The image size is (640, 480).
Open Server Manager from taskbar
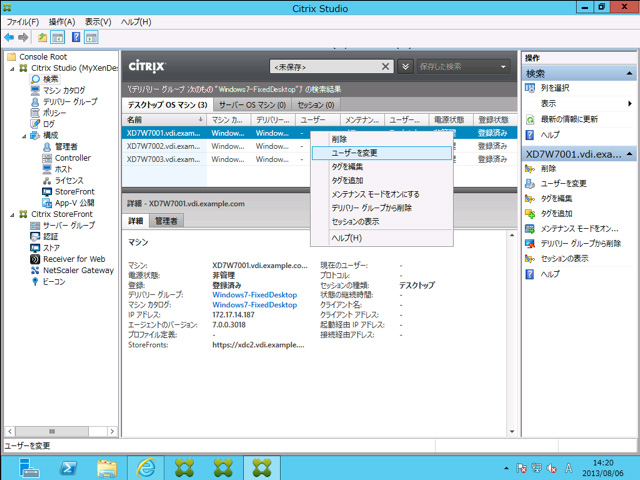29,468
